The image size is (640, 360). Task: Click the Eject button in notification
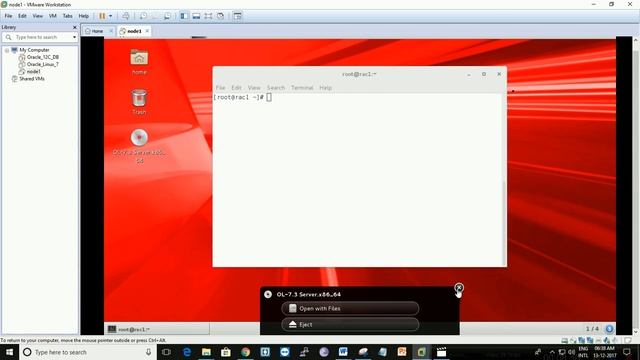point(350,324)
